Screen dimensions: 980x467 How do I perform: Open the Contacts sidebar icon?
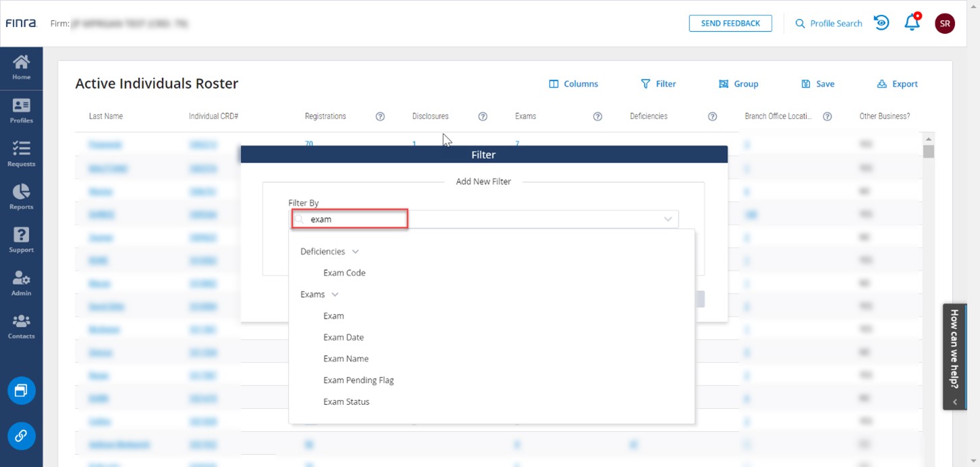[21, 327]
